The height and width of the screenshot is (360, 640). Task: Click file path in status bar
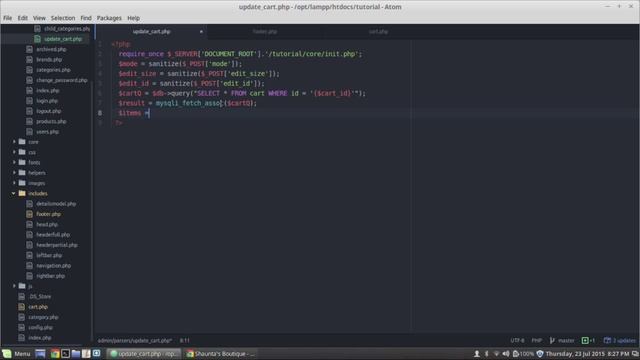[x=135, y=340]
